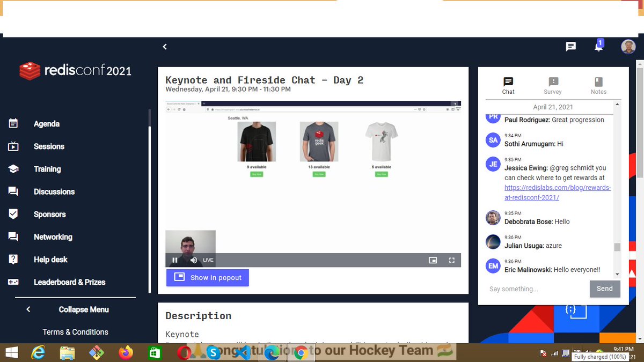Click the redis geek shirt Buy Now
Viewport: 644px width, 362px height.
point(319,174)
